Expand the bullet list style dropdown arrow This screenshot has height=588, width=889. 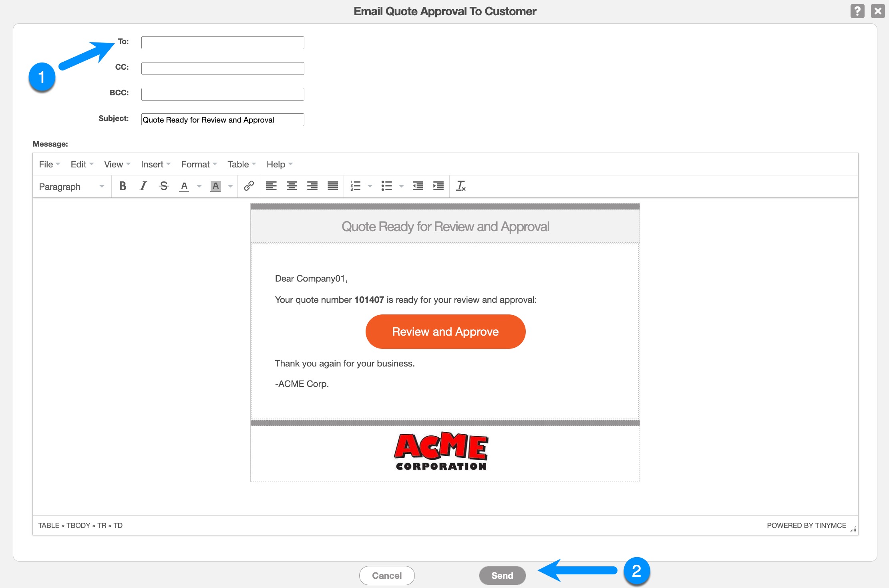coord(401,186)
